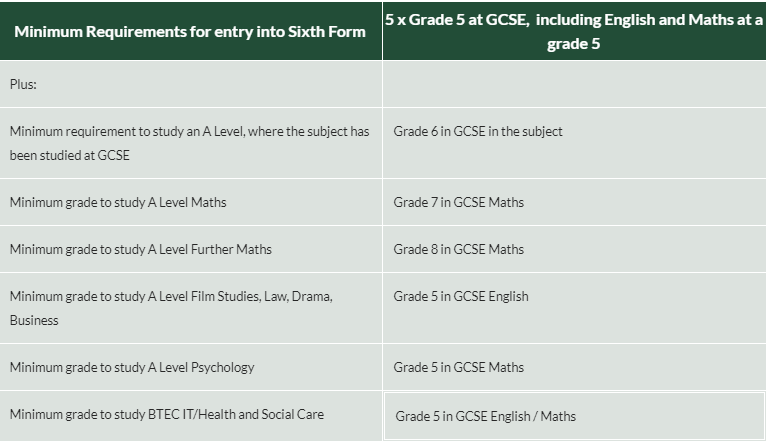Select 'Grade 6 in GCSE in the subject'

coord(574,143)
